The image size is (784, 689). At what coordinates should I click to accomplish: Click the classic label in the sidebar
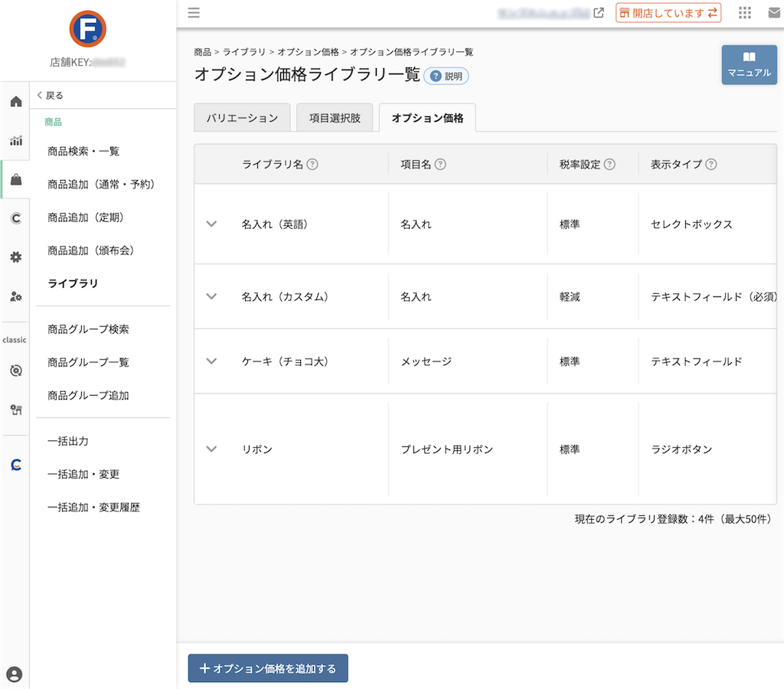coord(15,340)
